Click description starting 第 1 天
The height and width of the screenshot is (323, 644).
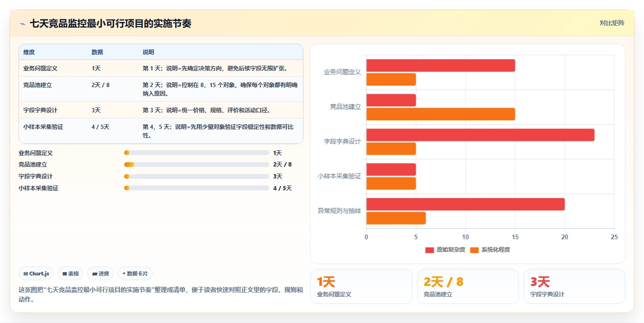pos(215,69)
